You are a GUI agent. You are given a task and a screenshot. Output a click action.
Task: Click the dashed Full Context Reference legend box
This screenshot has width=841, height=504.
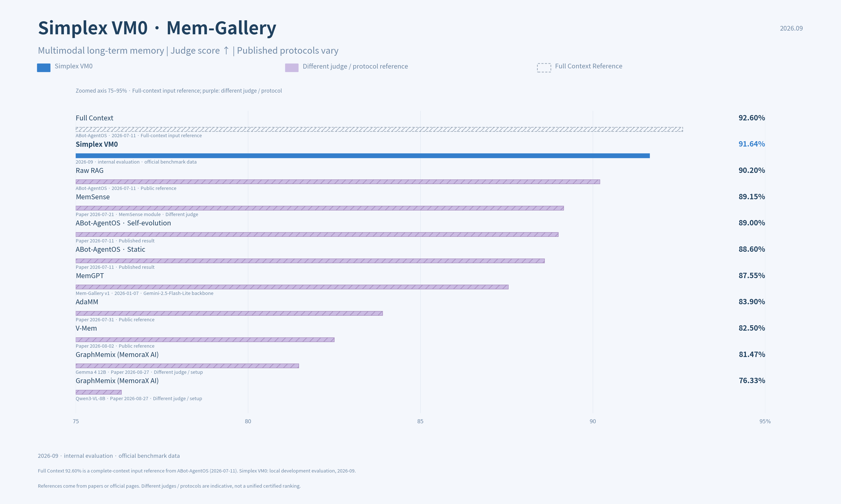pos(544,68)
